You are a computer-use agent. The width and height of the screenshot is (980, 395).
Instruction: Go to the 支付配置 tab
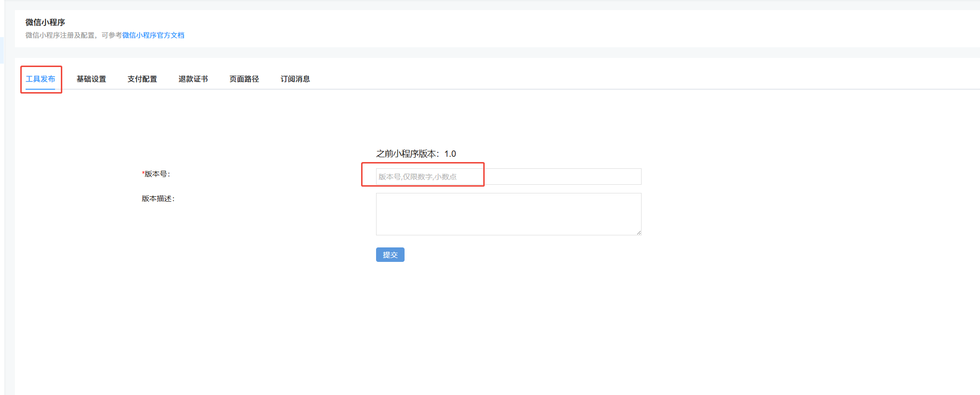[x=142, y=79]
